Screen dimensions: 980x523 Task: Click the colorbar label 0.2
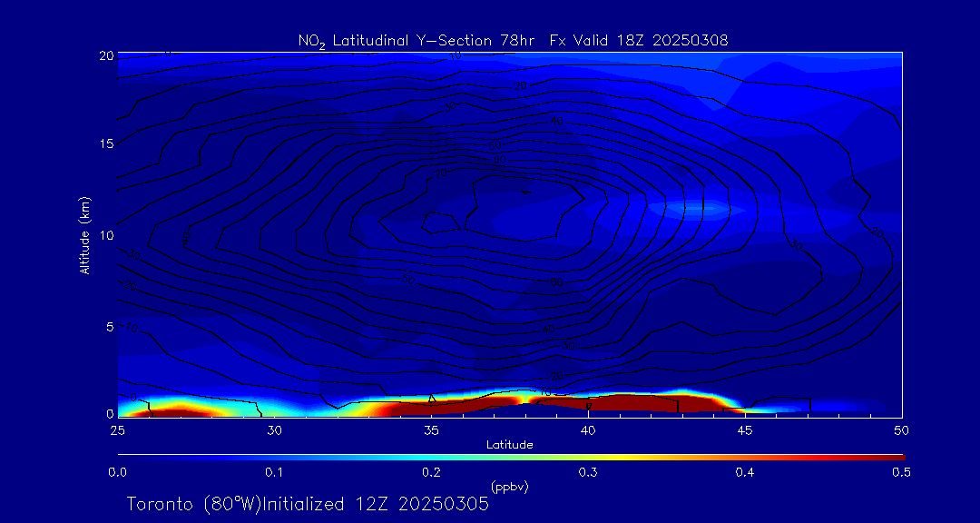(431, 472)
